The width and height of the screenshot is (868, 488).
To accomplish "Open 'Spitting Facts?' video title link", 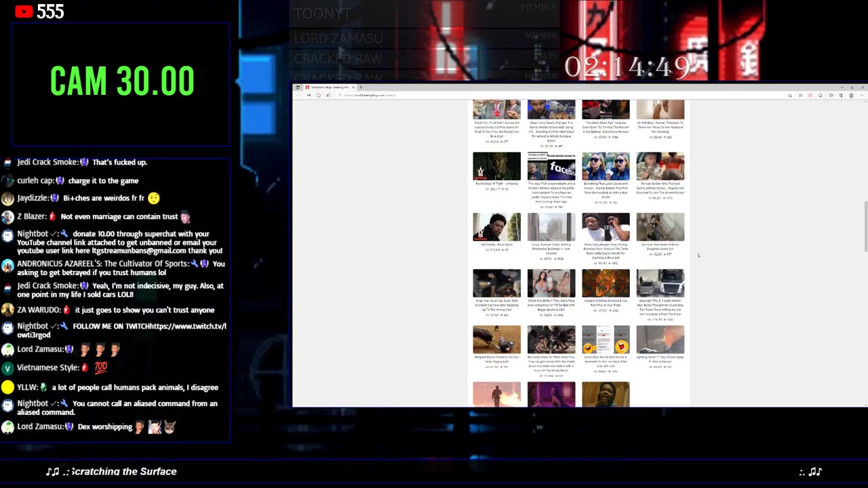I will point(660,359).
